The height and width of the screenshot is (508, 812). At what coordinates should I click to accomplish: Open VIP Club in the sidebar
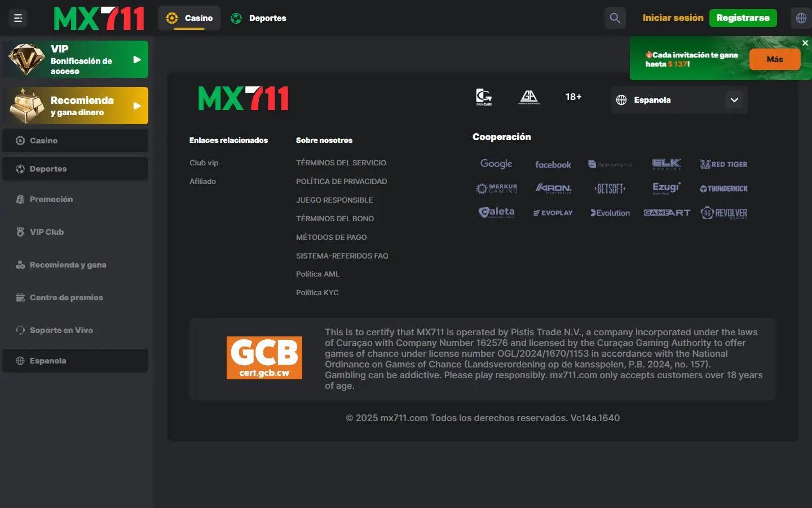coord(75,232)
